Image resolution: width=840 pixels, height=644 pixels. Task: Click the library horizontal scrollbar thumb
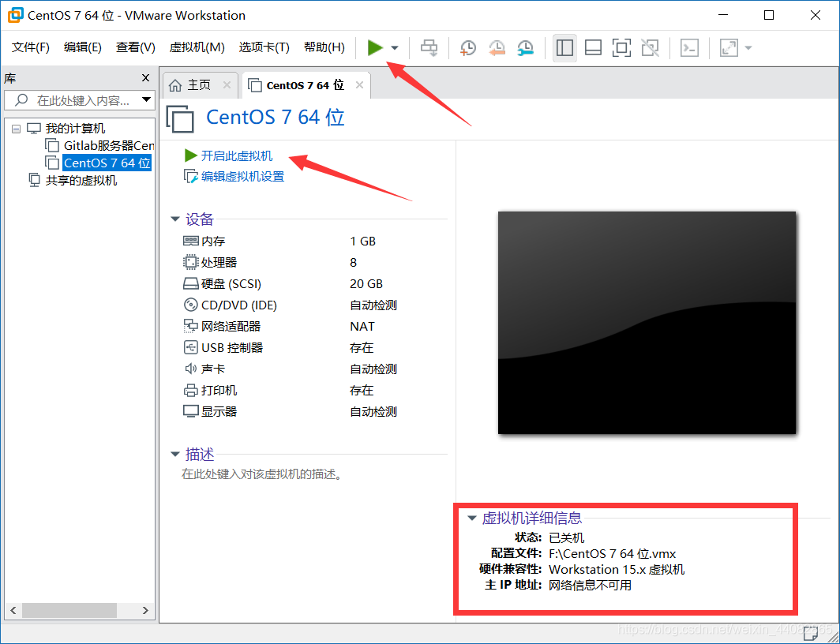point(69,610)
